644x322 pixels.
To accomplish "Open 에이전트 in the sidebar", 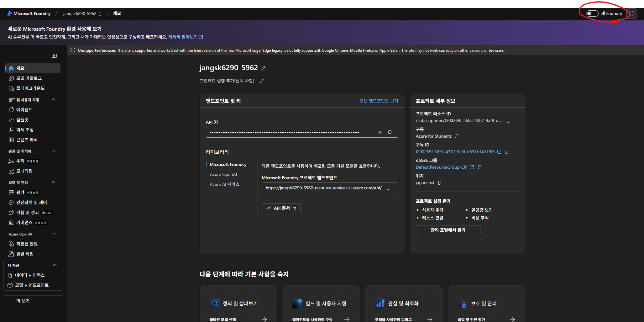I will [x=33, y=110].
